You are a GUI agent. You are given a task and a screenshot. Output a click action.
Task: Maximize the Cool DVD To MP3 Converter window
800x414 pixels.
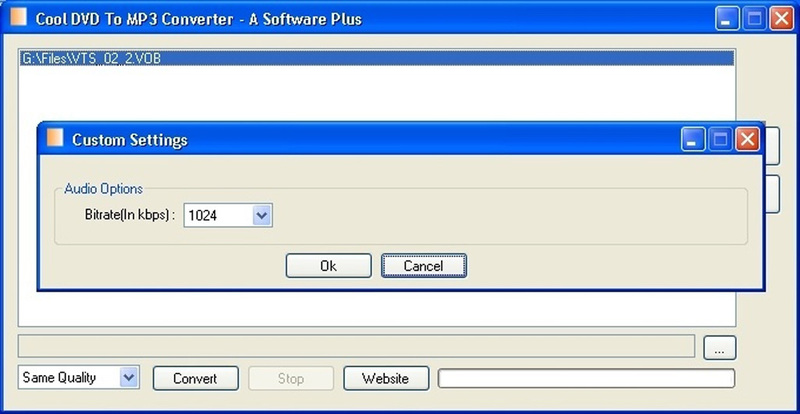(x=754, y=19)
